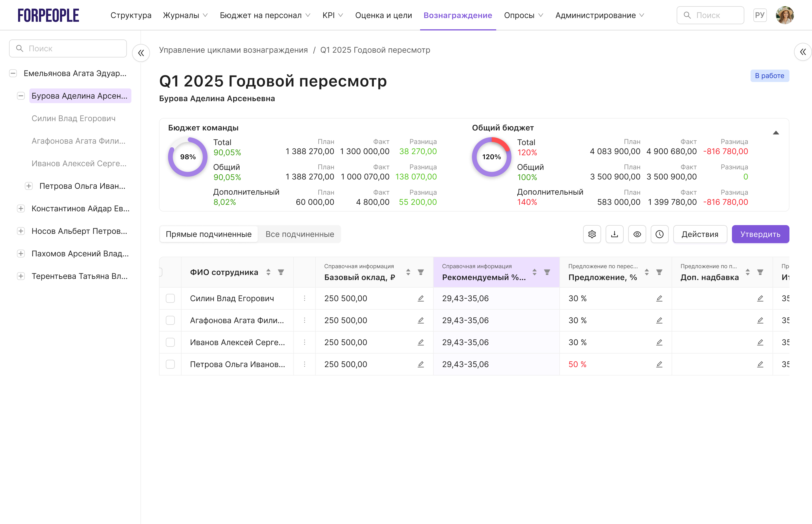Click the download icon in the table toolbar
The image size is (812, 524).
point(614,234)
